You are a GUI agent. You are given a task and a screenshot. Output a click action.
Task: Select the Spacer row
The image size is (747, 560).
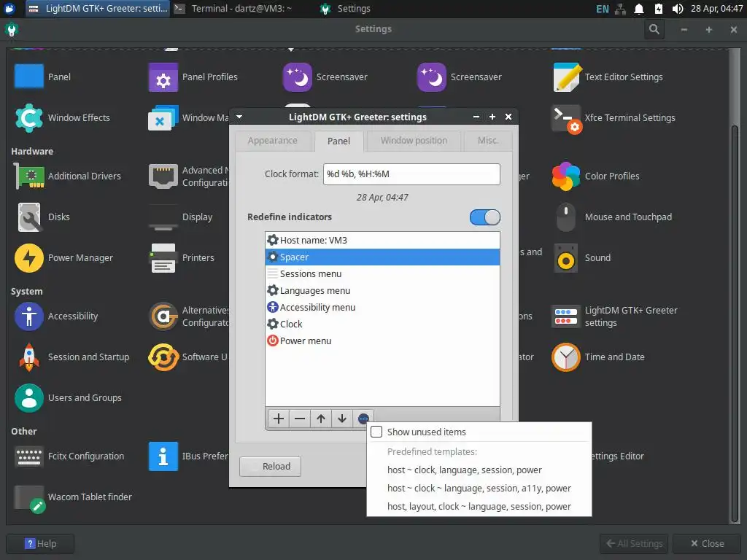[382, 257]
